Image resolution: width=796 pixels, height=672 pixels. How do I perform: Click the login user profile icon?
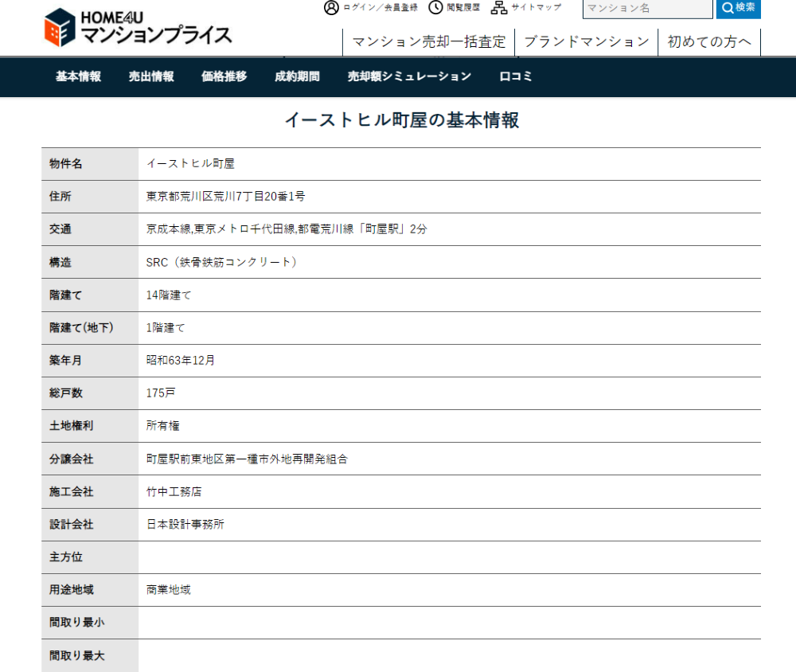tap(331, 8)
